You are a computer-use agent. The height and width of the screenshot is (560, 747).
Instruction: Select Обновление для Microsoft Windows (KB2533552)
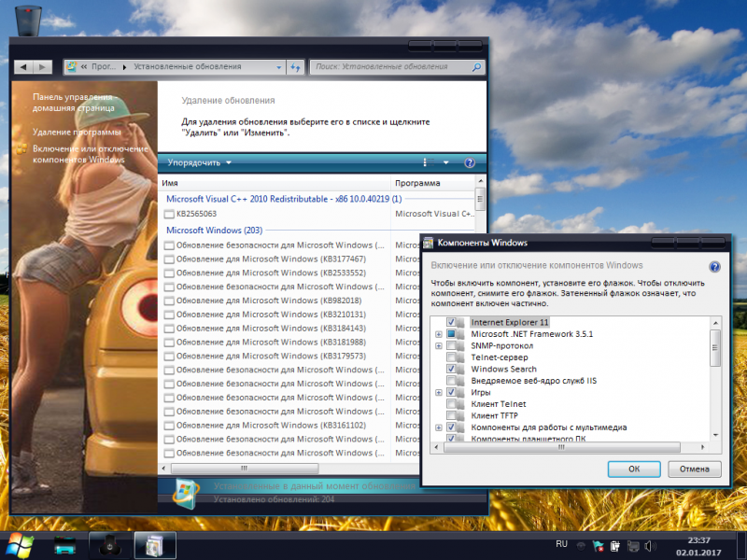point(272,273)
